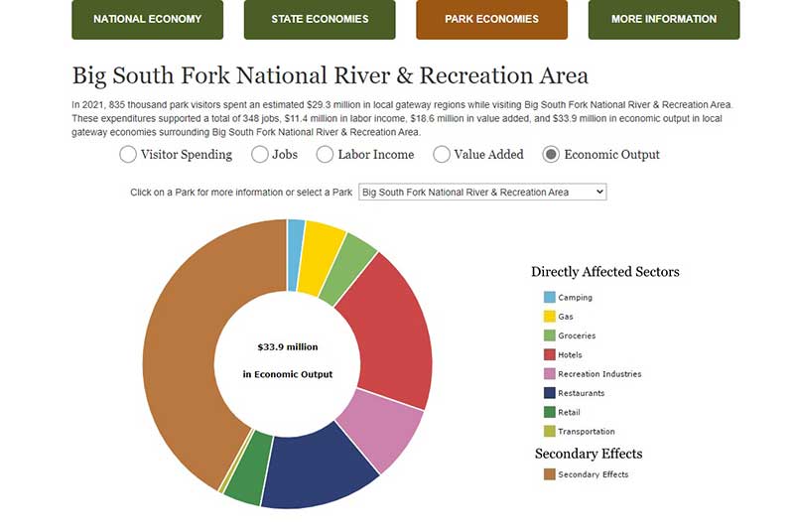The width and height of the screenshot is (794, 532).
Task: Choose the Labor Income radio option
Action: (x=325, y=155)
